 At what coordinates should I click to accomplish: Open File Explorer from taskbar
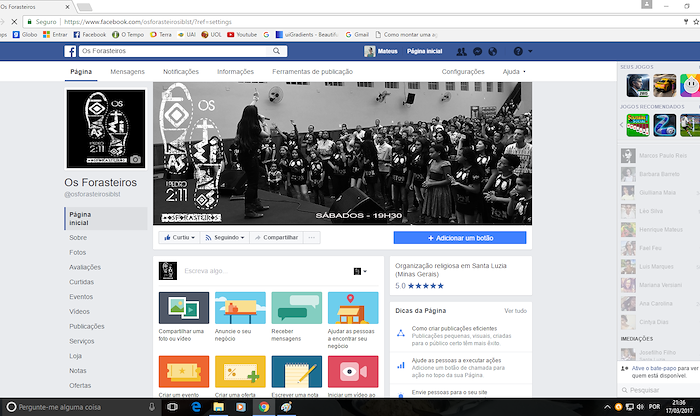[x=218, y=407]
